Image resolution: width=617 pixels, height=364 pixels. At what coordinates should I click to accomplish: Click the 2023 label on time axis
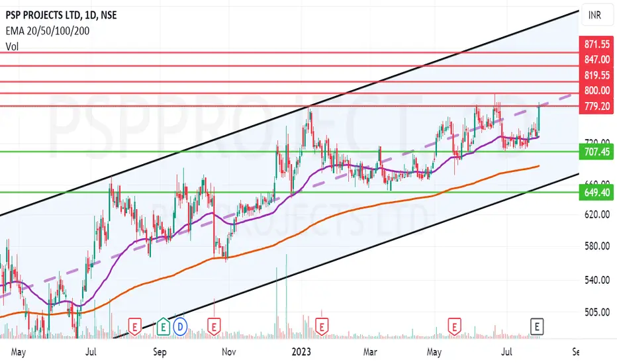[301, 352]
